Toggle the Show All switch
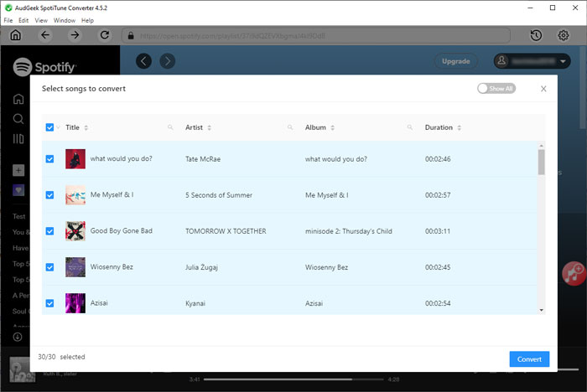The image size is (587, 392). (496, 88)
